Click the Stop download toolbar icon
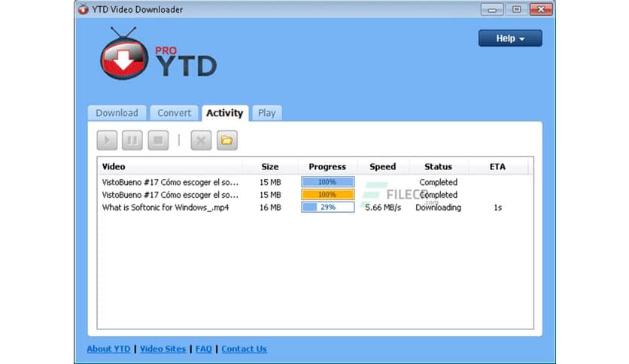Viewport: 629px width, 364px height. tap(158, 141)
